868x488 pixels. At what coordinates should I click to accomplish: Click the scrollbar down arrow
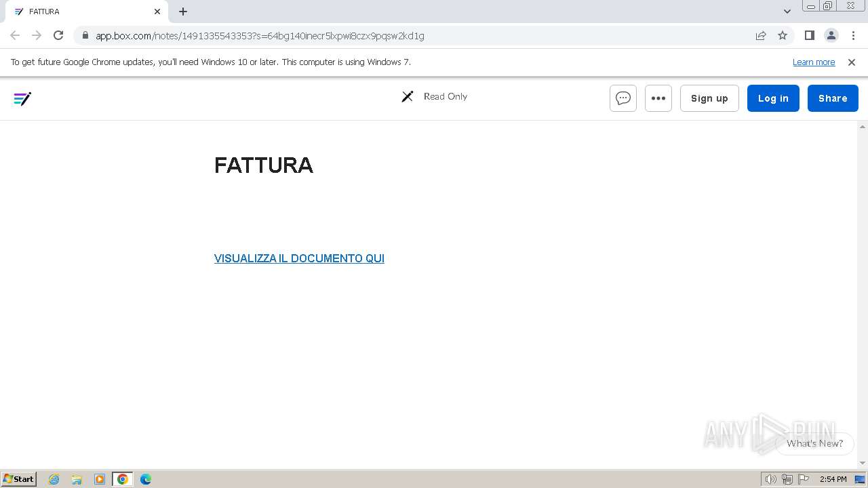(x=863, y=464)
